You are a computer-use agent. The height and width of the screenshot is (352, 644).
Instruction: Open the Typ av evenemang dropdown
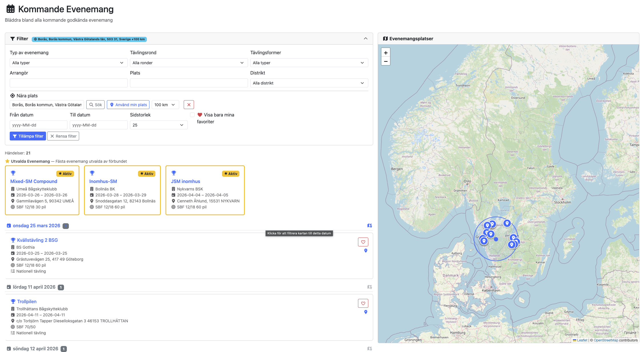[x=68, y=63]
